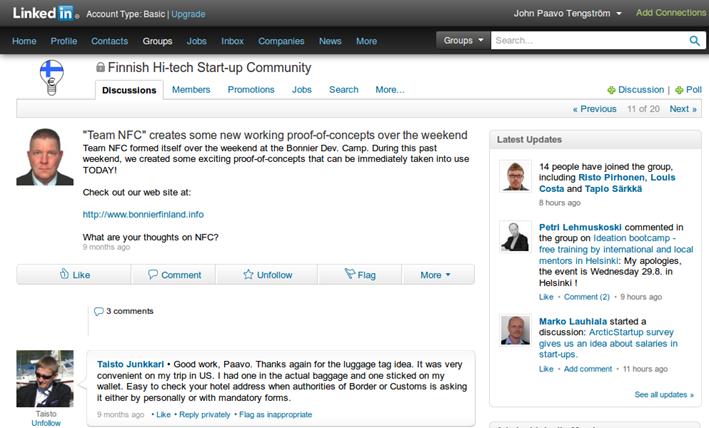The height and width of the screenshot is (428, 709).
Task: Click the search magnifier icon
Action: [x=694, y=41]
